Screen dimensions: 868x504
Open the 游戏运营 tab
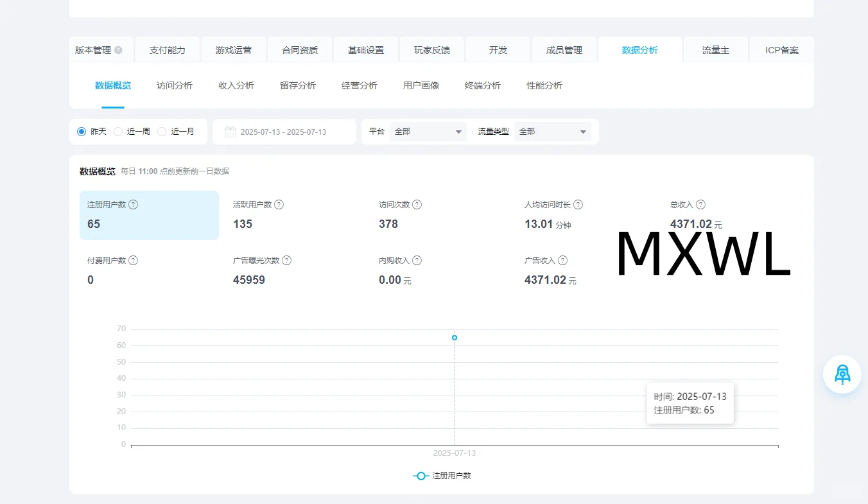pos(234,50)
